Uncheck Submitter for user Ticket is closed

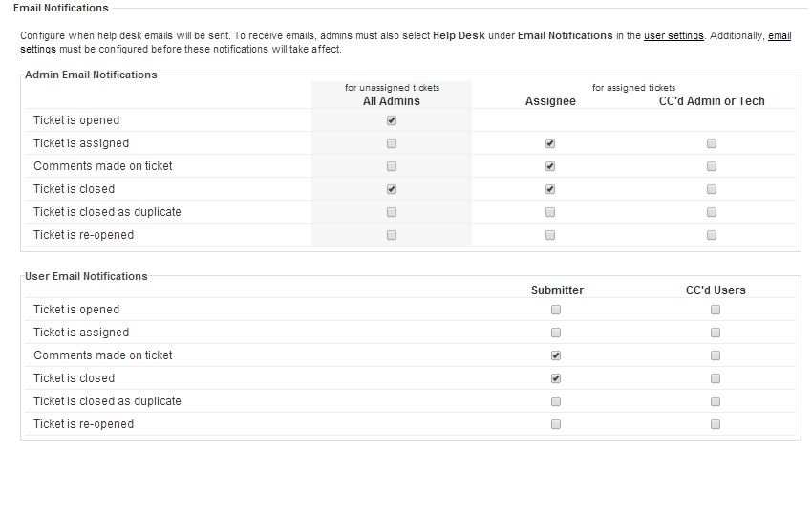[556, 378]
